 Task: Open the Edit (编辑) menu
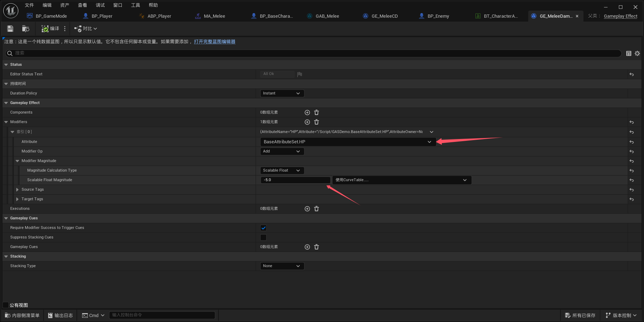click(x=47, y=5)
